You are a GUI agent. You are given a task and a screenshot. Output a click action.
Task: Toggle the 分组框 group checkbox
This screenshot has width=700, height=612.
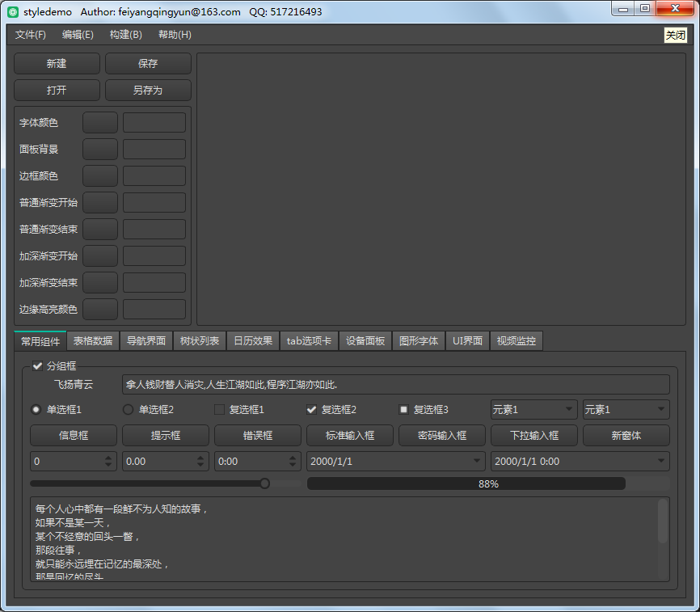(x=37, y=365)
